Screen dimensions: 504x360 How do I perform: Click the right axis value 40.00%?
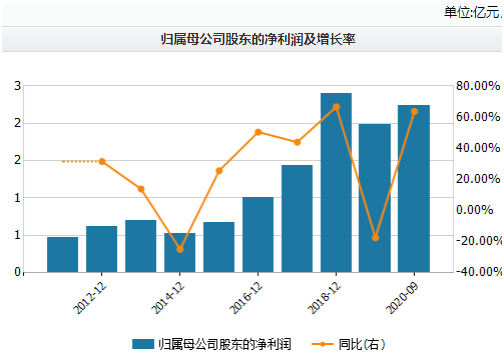click(x=478, y=148)
